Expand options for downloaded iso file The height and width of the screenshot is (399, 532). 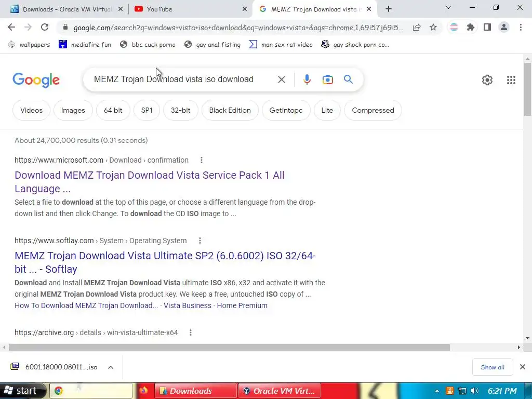pos(111,367)
